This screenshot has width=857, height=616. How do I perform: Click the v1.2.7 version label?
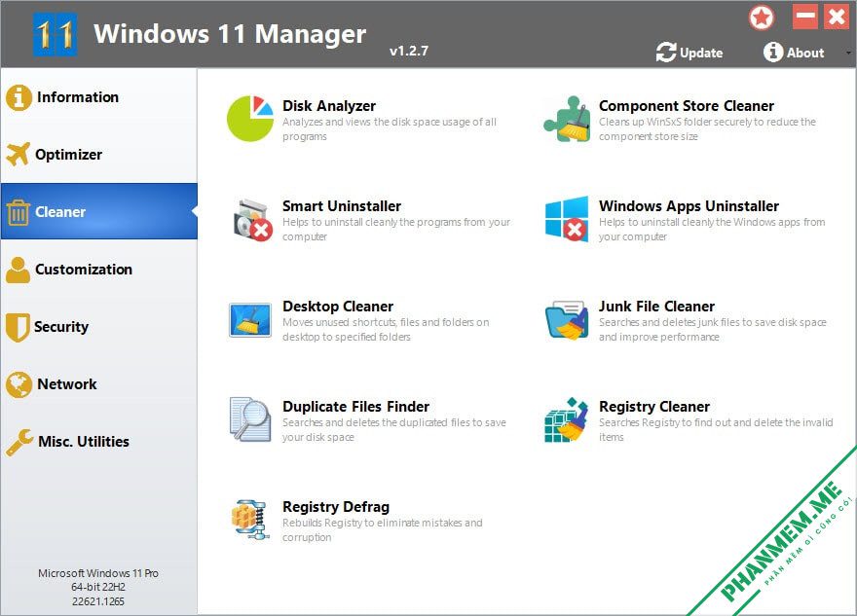coord(409,51)
